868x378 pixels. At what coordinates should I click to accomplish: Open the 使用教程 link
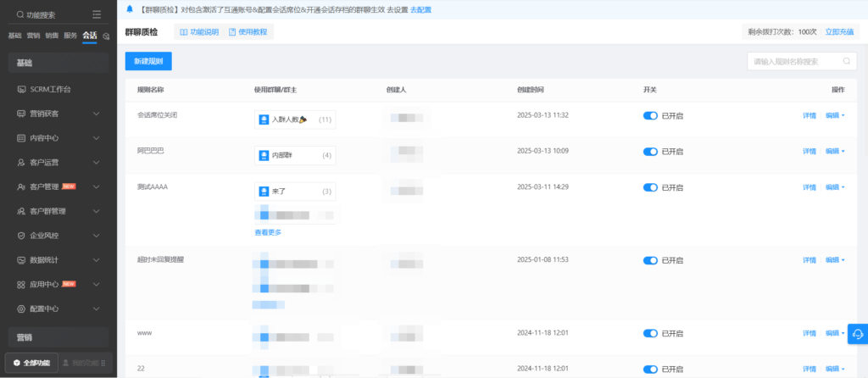[248, 32]
